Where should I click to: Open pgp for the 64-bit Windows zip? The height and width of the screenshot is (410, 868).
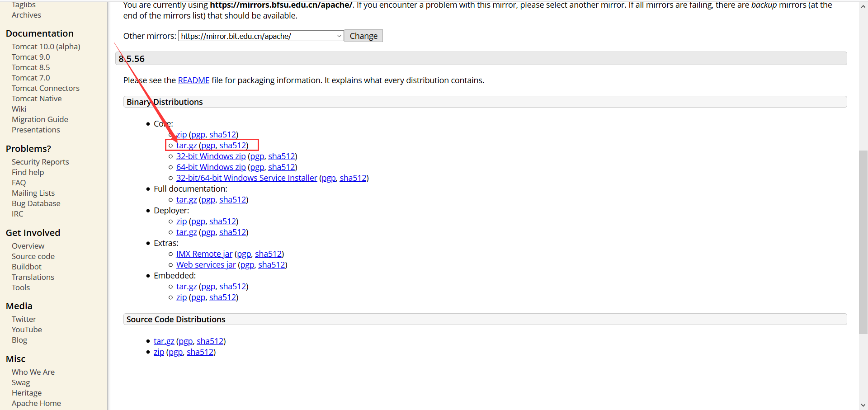(257, 167)
